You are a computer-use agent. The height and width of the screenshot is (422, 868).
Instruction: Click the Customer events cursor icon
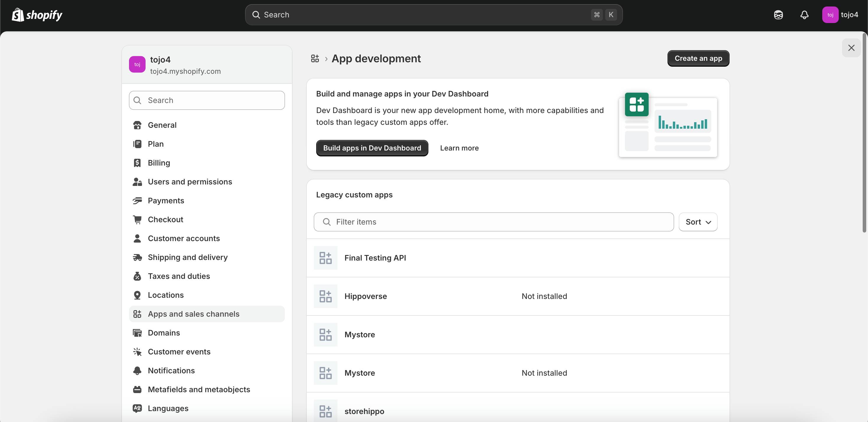click(x=137, y=351)
